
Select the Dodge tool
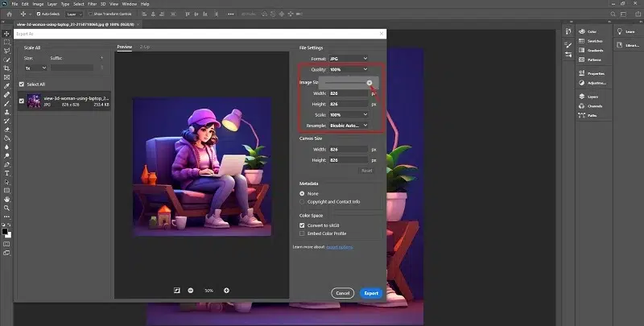6,156
